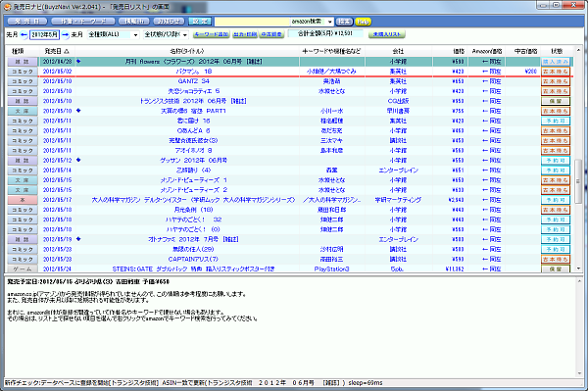Click the キーワード追加 button

[x=211, y=34]
